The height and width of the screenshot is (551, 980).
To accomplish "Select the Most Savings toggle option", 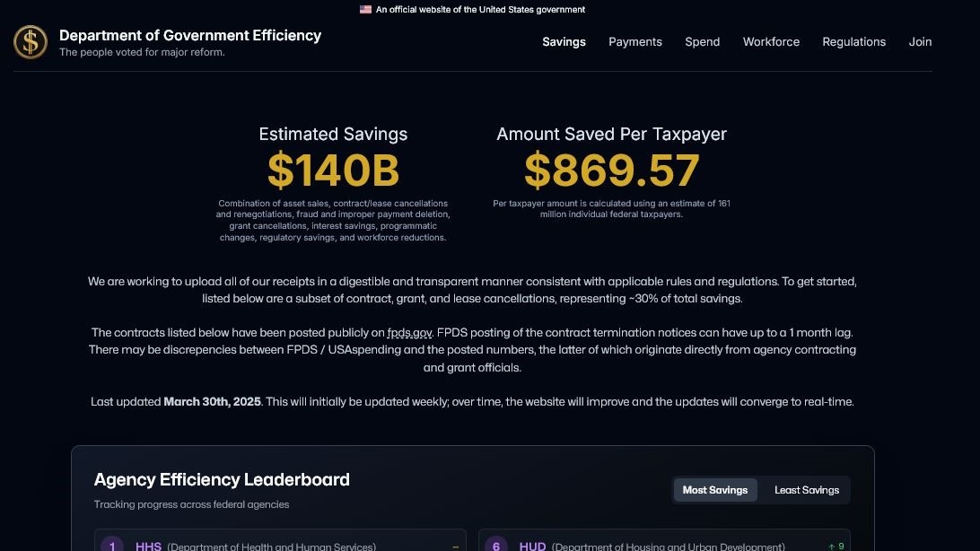I will point(715,490).
